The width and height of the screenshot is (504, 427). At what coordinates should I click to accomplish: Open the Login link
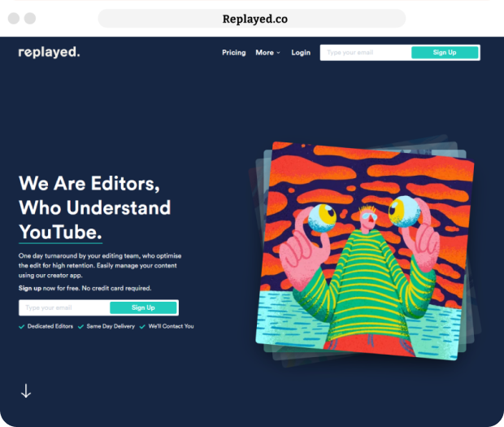click(301, 53)
